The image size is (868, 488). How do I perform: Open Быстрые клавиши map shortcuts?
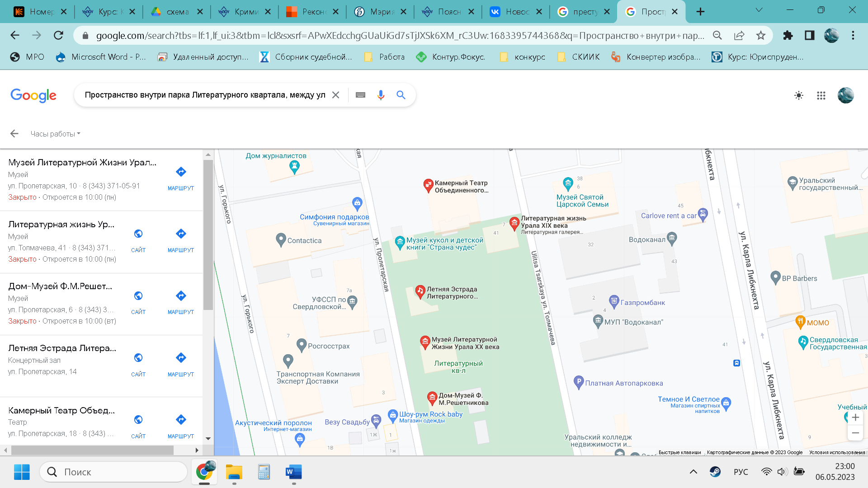tap(679, 452)
